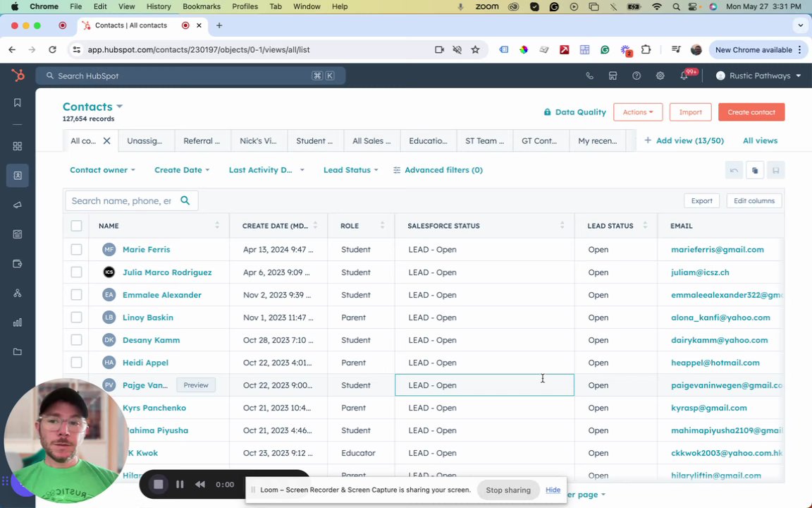Open the Automation icon in sidebar

pyautogui.click(x=18, y=294)
